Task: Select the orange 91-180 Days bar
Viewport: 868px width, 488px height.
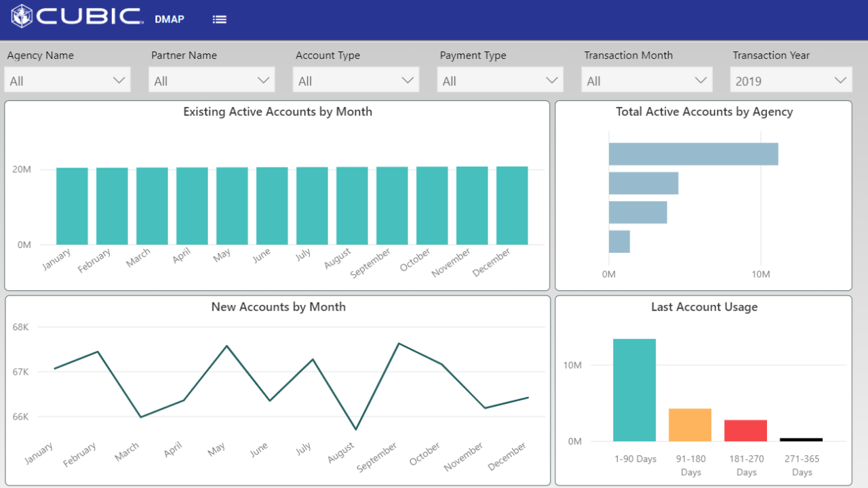Action: point(690,425)
